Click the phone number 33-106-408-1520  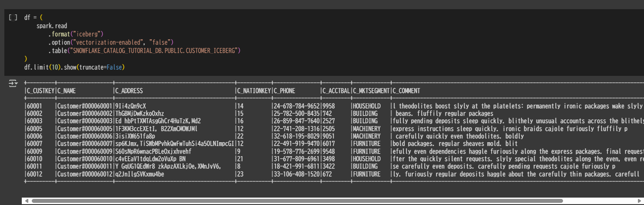click(x=296, y=174)
